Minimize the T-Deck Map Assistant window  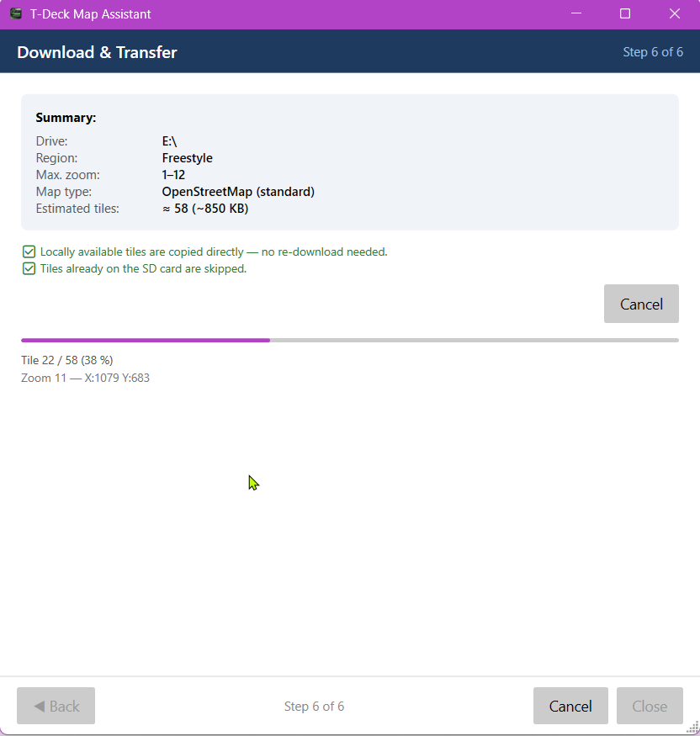coord(576,13)
